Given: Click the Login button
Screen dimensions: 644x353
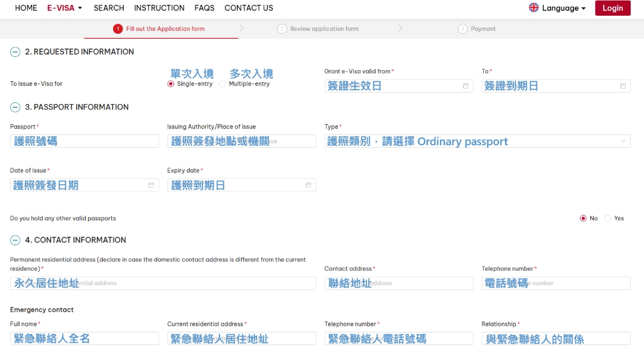Looking at the screenshot, I should pos(613,8).
